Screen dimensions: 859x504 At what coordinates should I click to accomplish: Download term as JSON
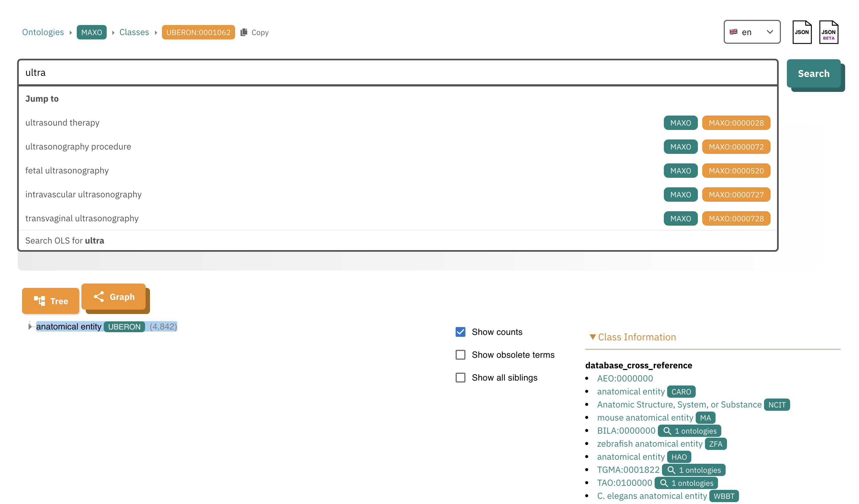click(802, 32)
